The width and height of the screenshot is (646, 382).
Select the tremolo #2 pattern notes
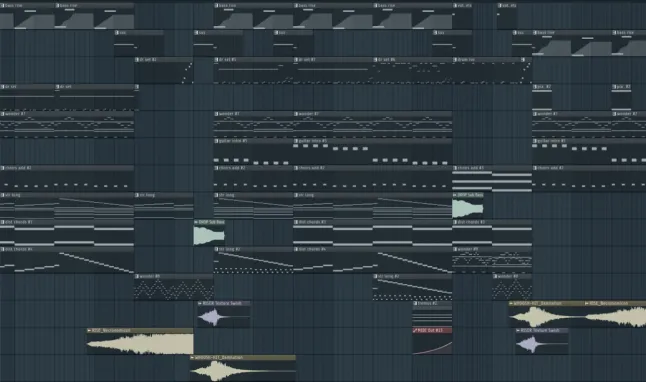click(432, 317)
